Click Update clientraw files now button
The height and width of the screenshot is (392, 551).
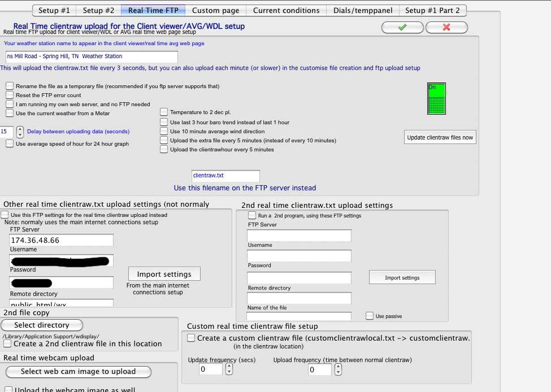(x=440, y=137)
